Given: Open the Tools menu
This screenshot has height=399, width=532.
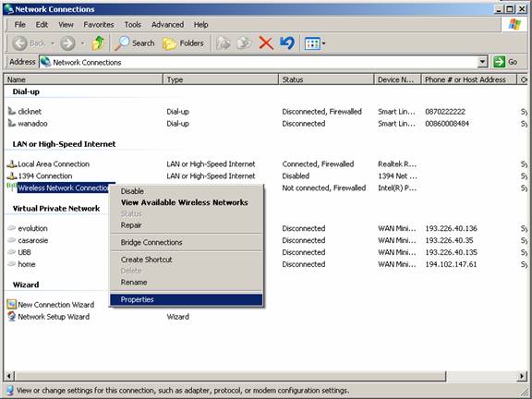Looking at the screenshot, I should 132,24.
